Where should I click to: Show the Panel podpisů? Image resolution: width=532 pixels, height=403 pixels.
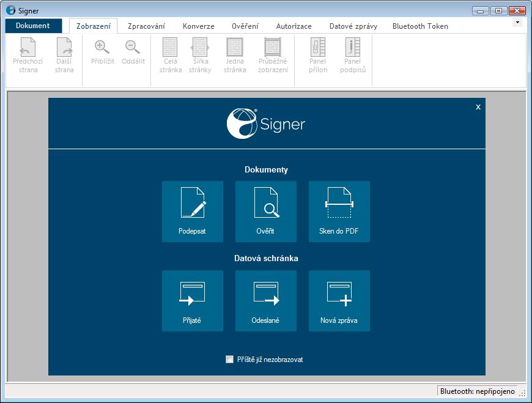click(352, 56)
